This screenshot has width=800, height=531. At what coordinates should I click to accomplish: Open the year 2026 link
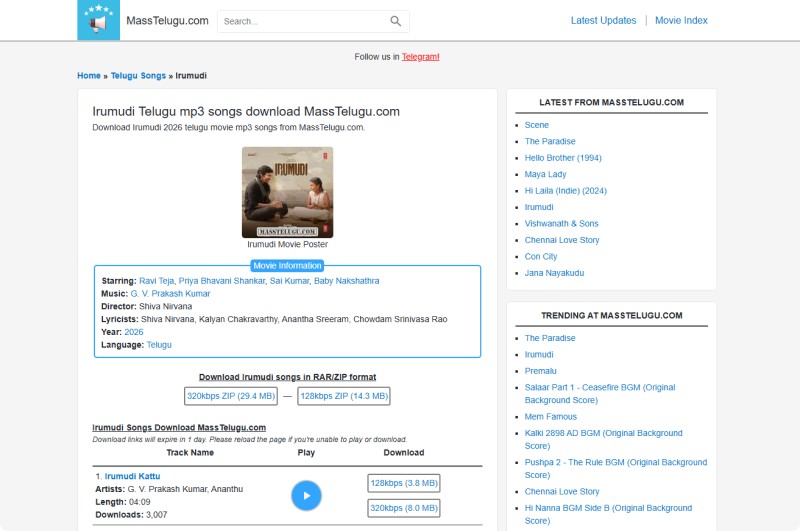(134, 332)
